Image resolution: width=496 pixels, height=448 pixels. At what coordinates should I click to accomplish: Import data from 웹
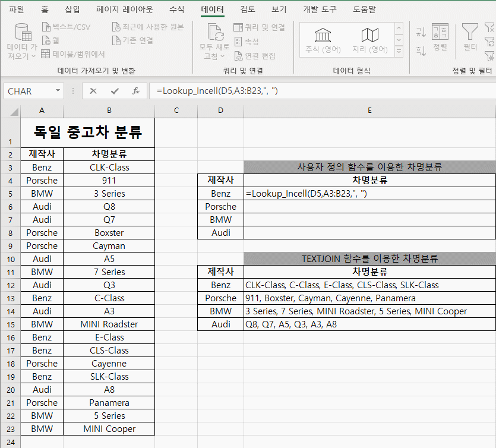50,40
